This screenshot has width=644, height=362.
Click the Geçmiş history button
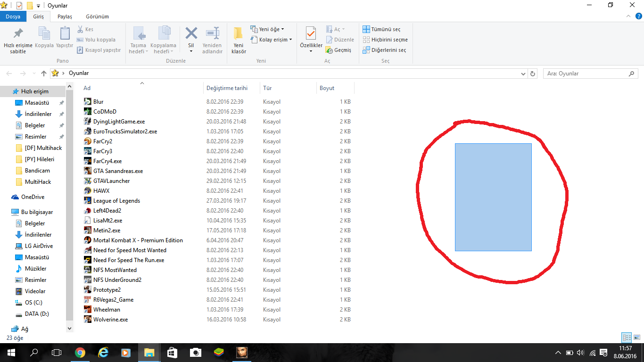coord(339,50)
